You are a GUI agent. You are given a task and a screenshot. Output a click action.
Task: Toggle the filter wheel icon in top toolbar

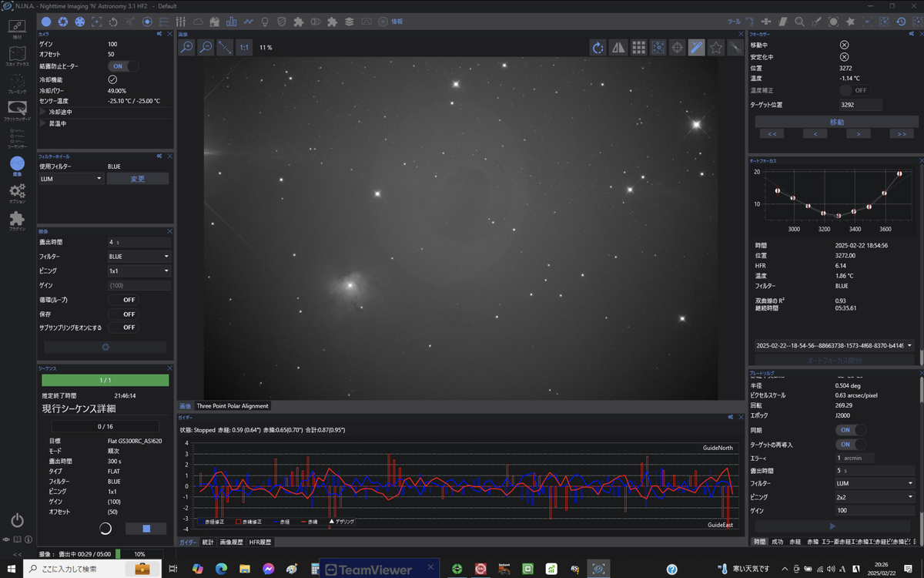click(x=80, y=22)
